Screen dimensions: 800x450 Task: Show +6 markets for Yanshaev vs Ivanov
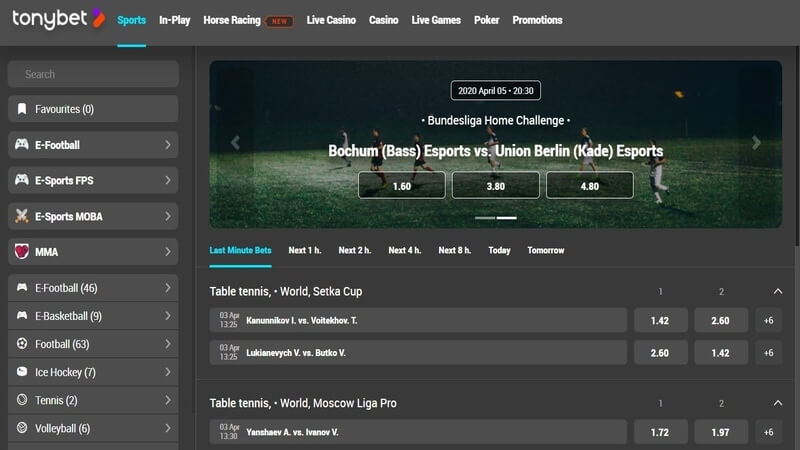tap(768, 432)
